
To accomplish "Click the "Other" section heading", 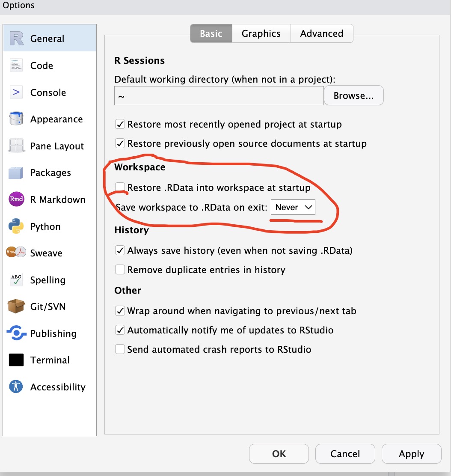I will point(128,291).
